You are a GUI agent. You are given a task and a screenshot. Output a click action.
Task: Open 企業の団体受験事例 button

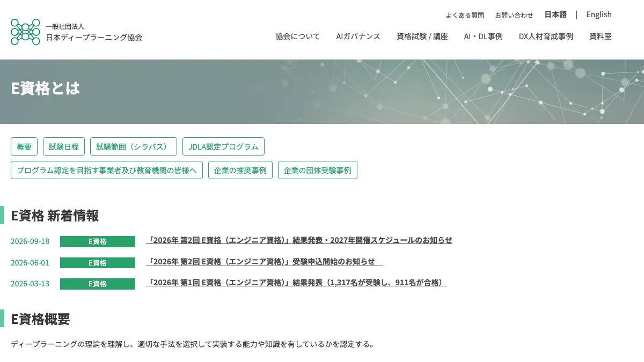(x=318, y=170)
